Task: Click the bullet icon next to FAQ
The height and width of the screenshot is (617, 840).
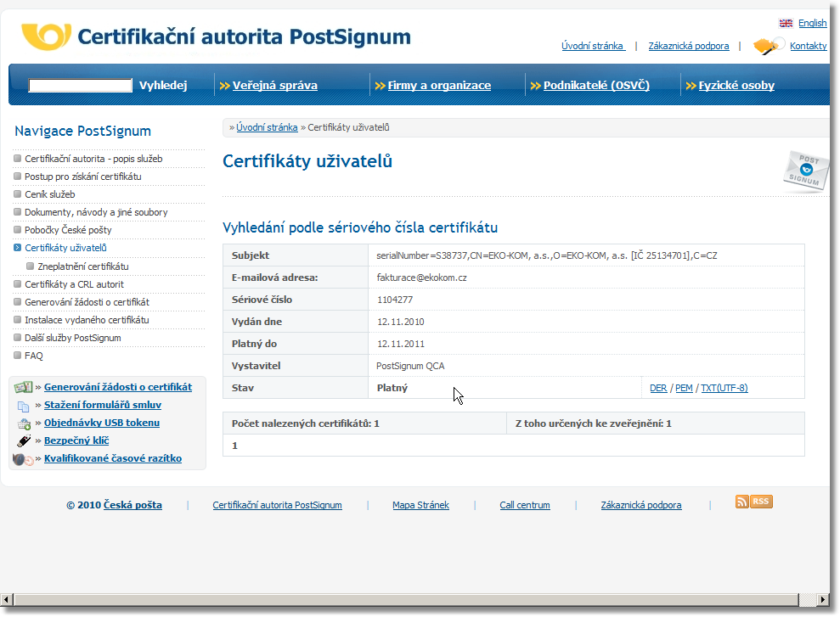Action: pyautogui.click(x=17, y=355)
